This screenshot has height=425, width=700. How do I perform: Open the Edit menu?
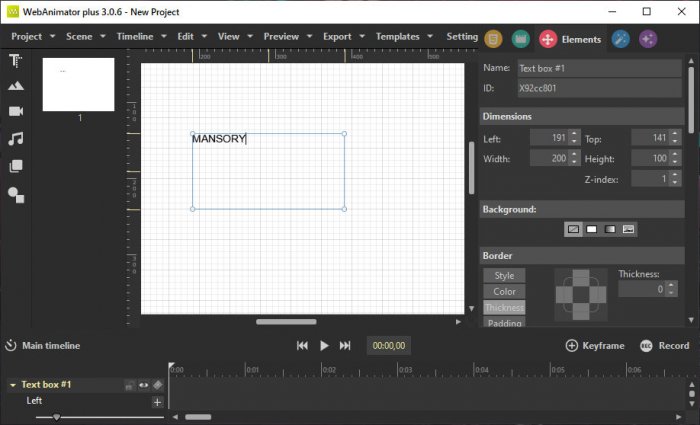pyautogui.click(x=192, y=37)
